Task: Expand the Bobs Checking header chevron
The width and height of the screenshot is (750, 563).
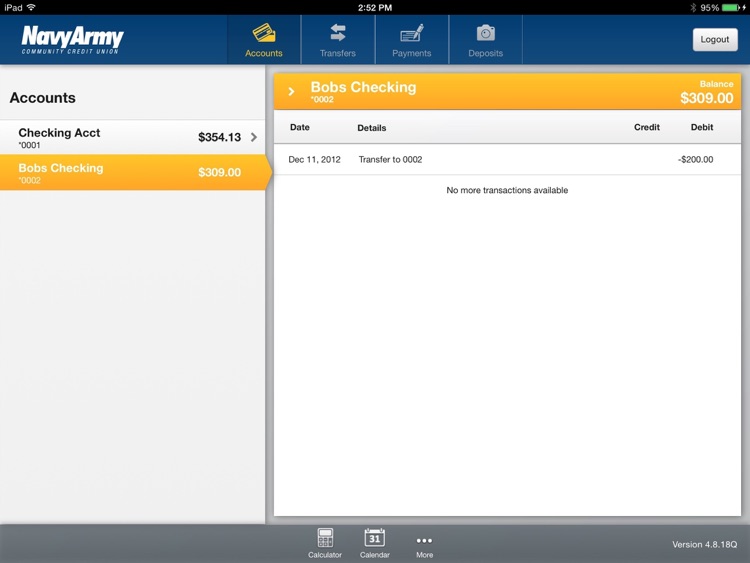Action: pyautogui.click(x=291, y=91)
